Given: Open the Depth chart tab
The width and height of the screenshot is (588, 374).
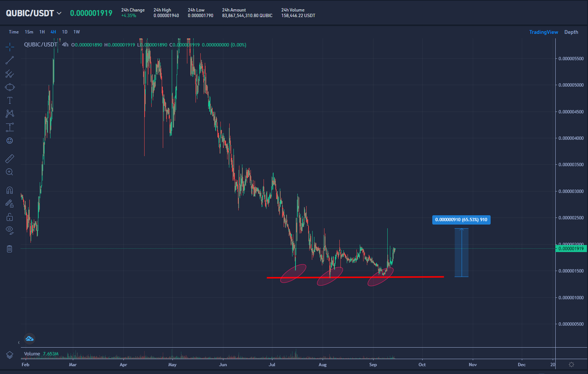Looking at the screenshot, I should (x=571, y=32).
